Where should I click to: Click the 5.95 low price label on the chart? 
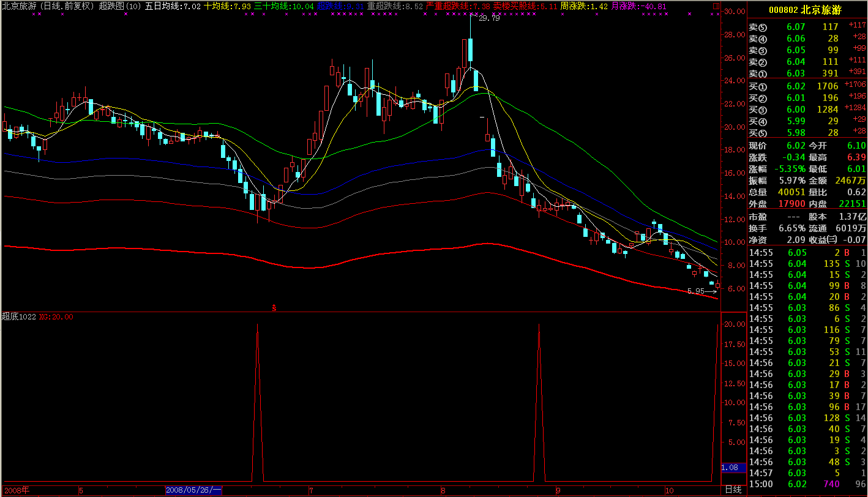[x=697, y=291]
